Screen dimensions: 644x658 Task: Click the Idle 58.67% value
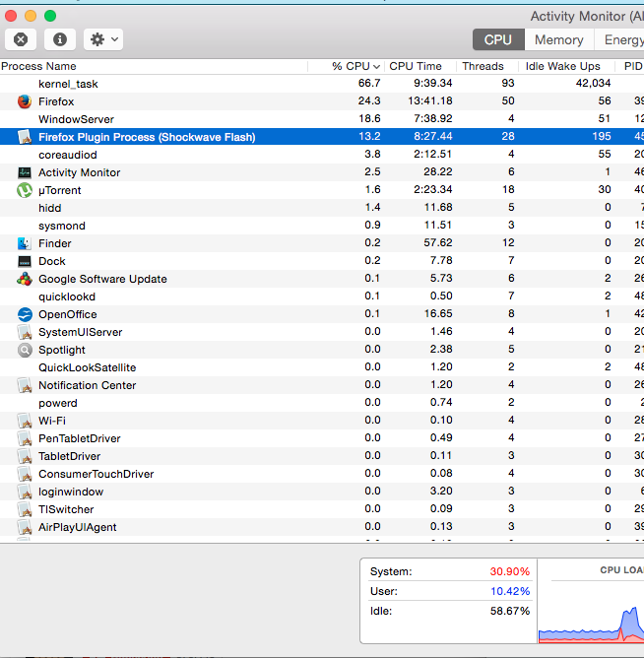510,611
